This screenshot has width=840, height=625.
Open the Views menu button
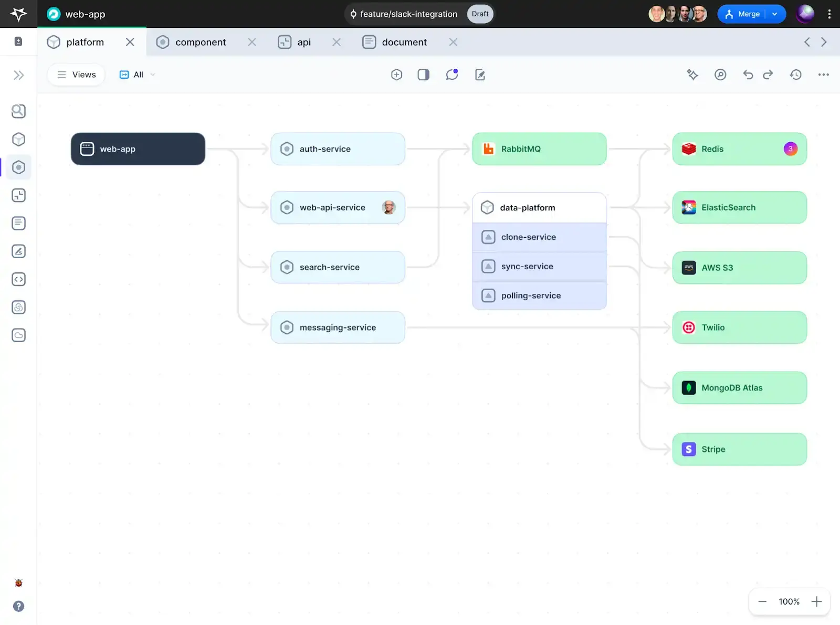click(77, 75)
